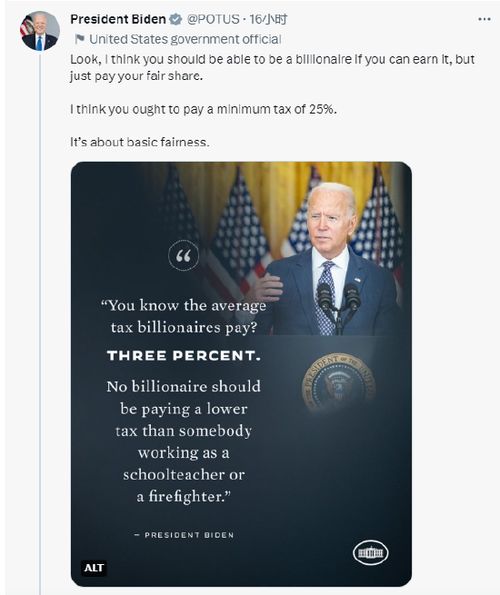Open the three-dot more options menu
Screen dimensions: 500x595
(484, 19)
